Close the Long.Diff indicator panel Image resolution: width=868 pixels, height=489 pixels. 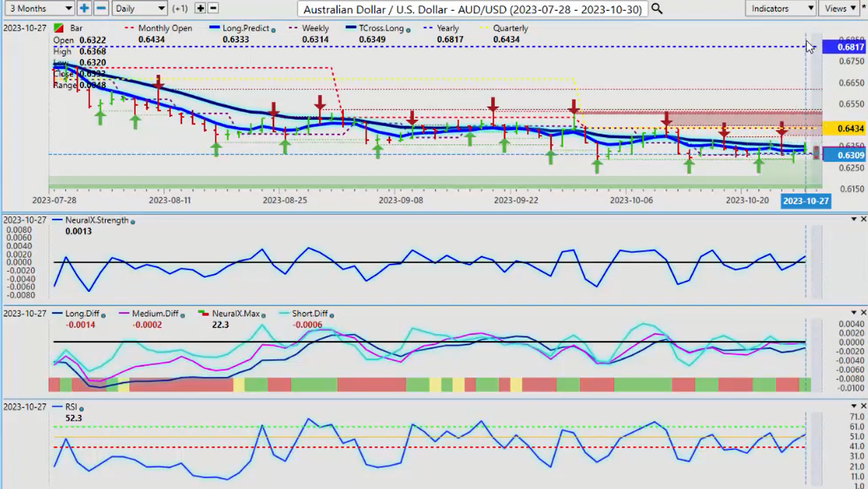click(863, 313)
